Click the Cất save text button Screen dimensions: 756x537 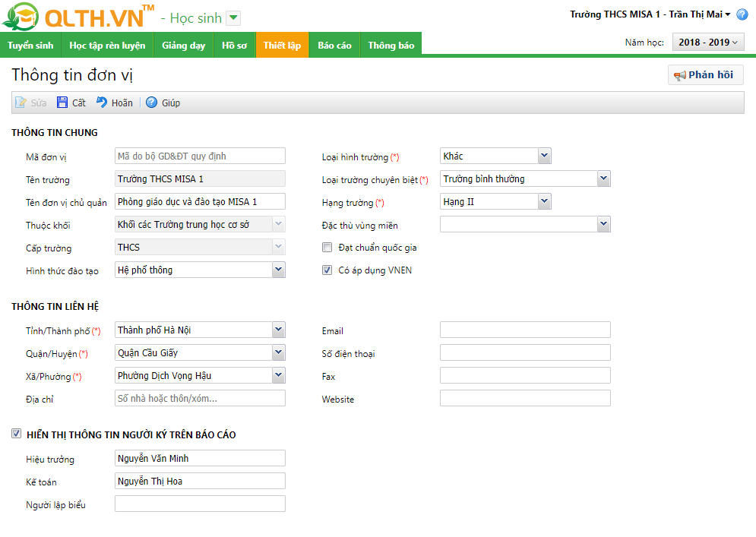pos(78,103)
